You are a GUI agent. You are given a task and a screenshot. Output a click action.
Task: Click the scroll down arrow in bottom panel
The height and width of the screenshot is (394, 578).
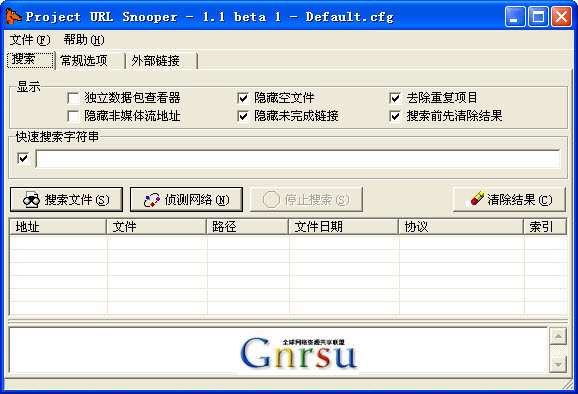(x=558, y=365)
